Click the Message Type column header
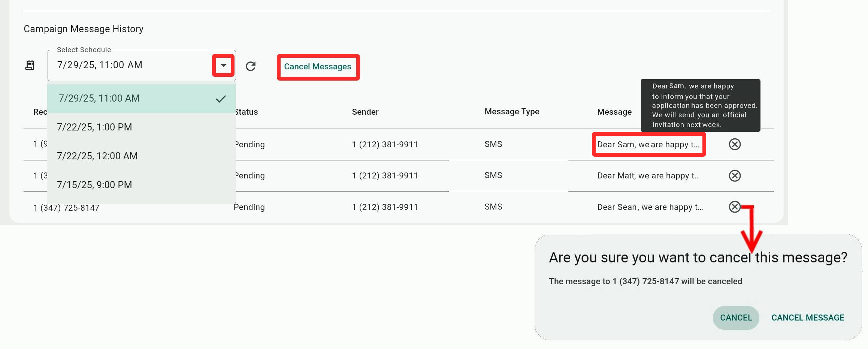The height and width of the screenshot is (349, 868). pyautogui.click(x=512, y=112)
